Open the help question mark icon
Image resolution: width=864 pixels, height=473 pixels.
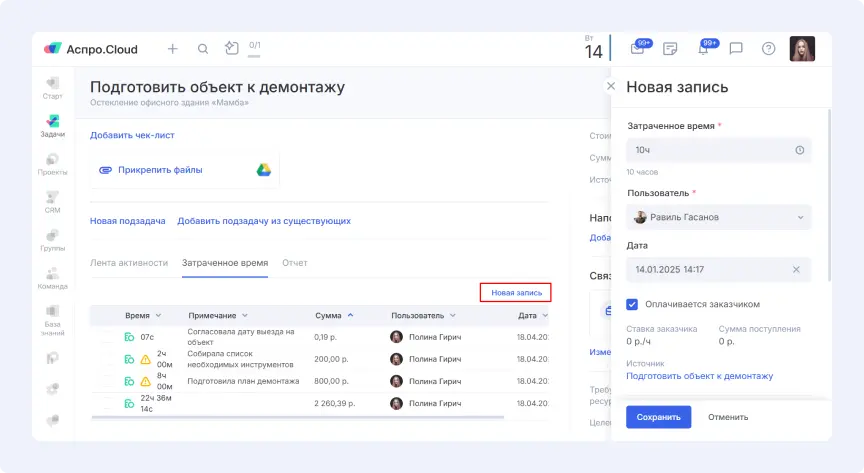[x=768, y=48]
